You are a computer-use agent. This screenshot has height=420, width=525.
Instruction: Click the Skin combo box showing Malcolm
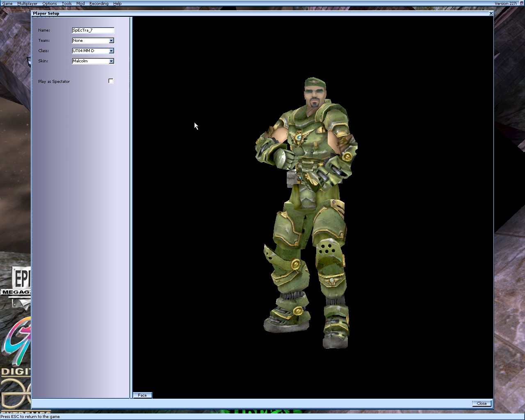(x=93, y=61)
